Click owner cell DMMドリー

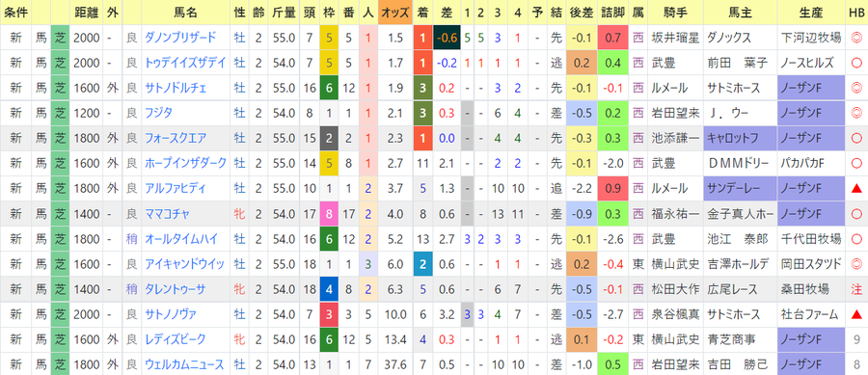tap(739, 163)
